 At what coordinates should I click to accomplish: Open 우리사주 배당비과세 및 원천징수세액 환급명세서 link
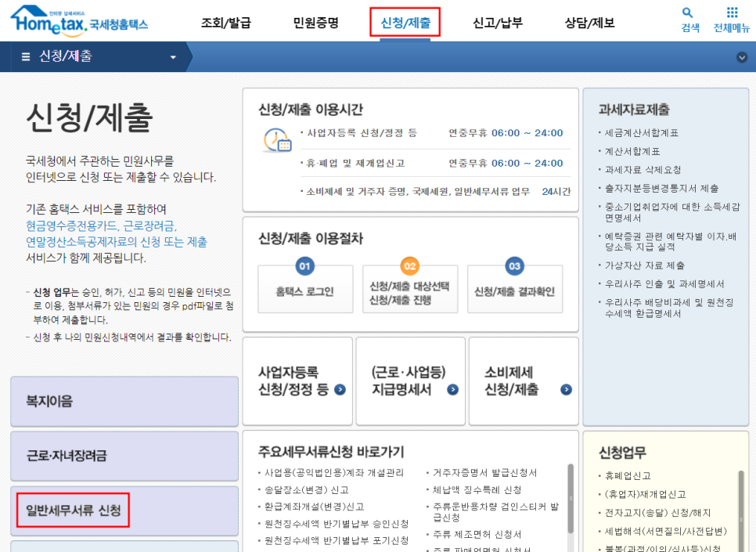point(669,308)
